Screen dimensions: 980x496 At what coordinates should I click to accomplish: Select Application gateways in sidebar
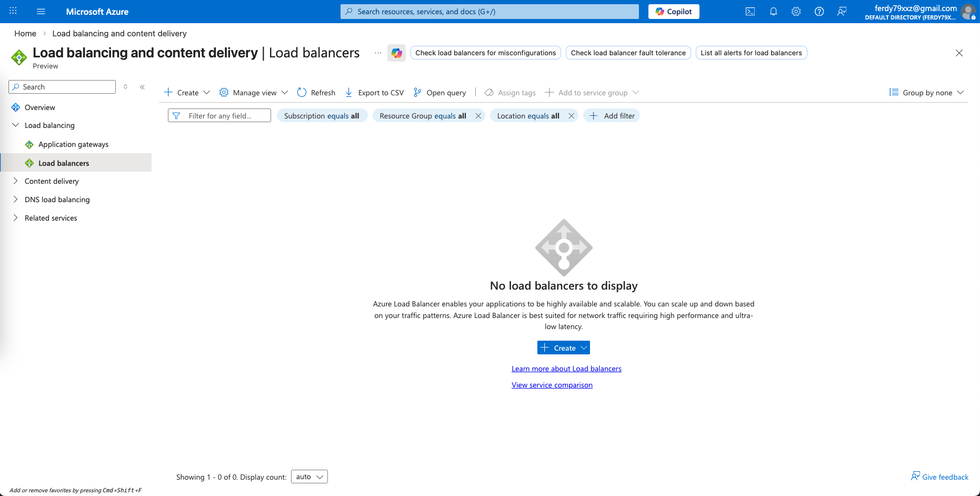[x=73, y=144]
